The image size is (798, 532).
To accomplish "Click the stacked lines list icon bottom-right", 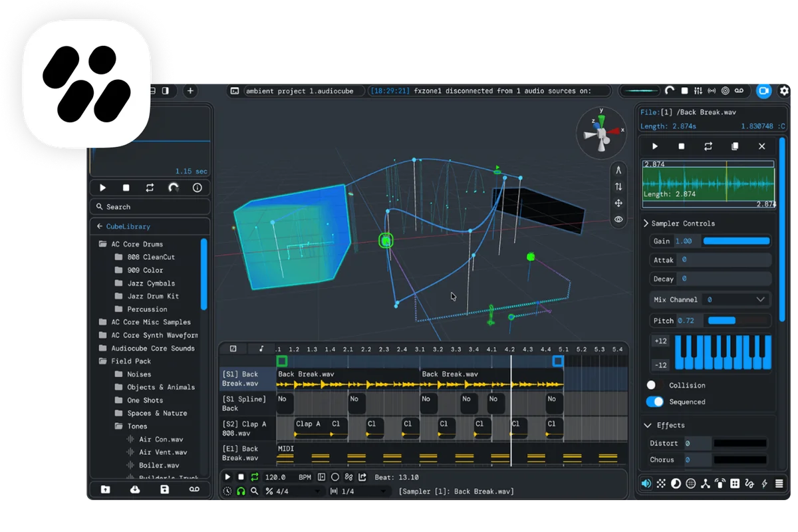I will coord(779,483).
